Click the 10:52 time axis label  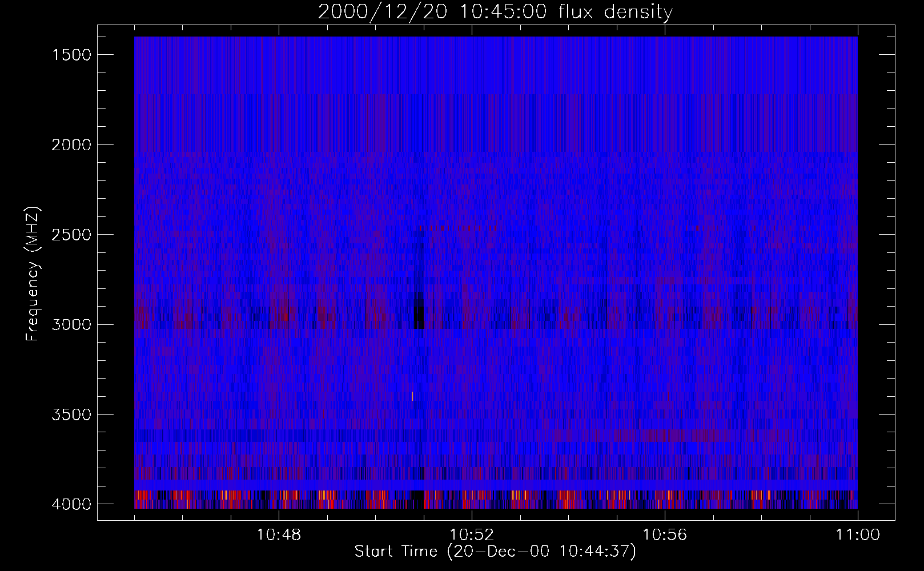472,535
